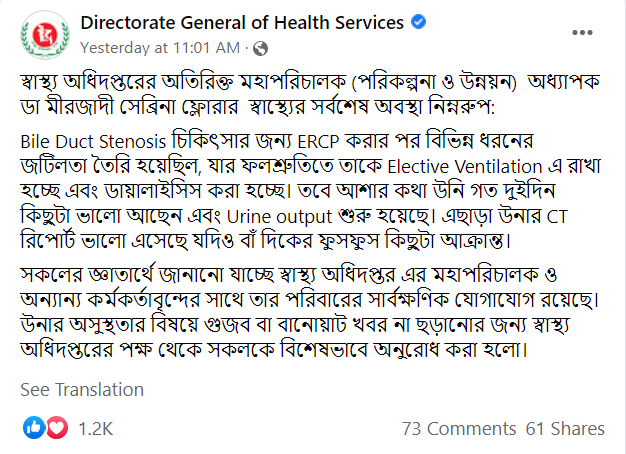Viewport: 626px width, 454px height.
Task: Click the parenthetical text (পরিকল্পনা ও উন্নয়ন)
Action: tap(434, 82)
